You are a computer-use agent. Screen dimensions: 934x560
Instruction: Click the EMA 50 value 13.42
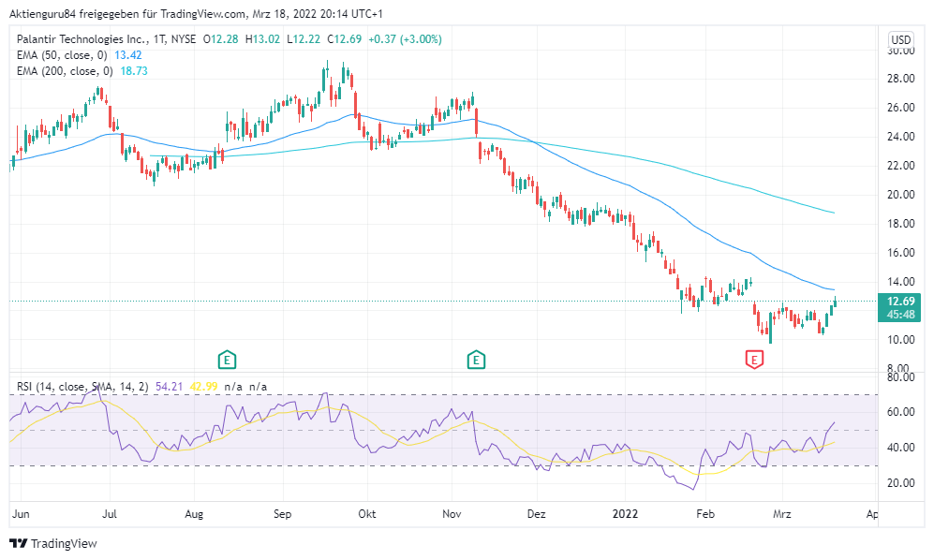[x=128, y=55]
